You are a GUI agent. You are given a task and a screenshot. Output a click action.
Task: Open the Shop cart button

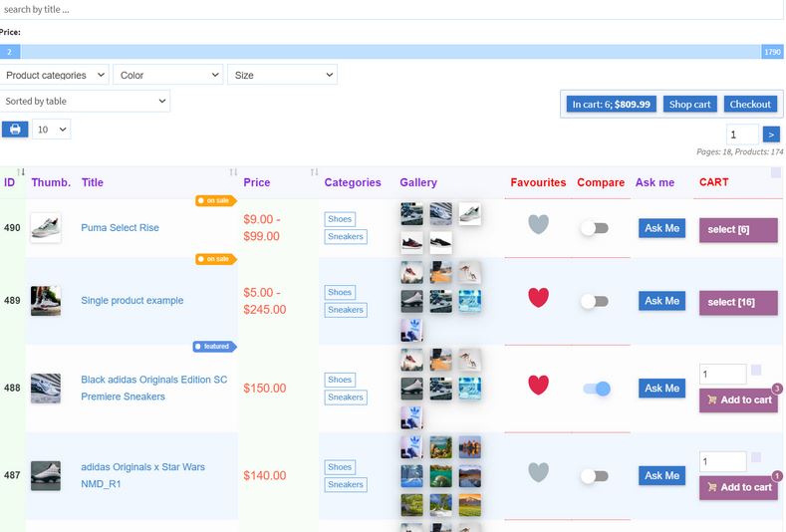tap(689, 105)
